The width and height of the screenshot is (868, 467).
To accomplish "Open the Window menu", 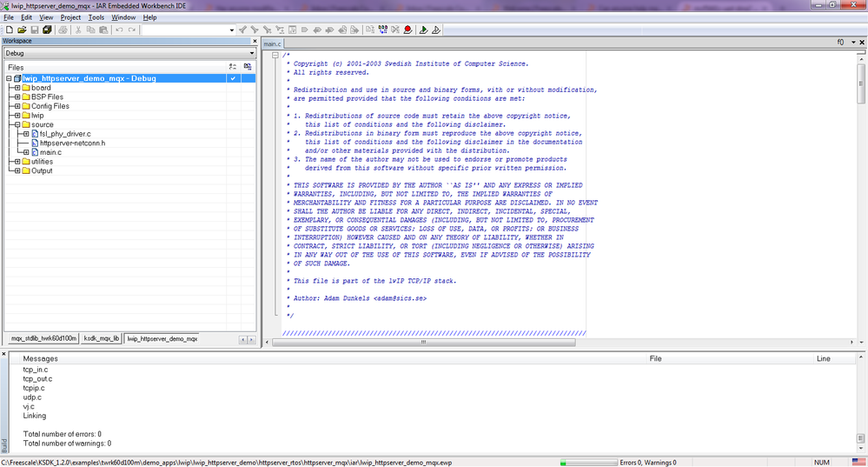I will (123, 17).
